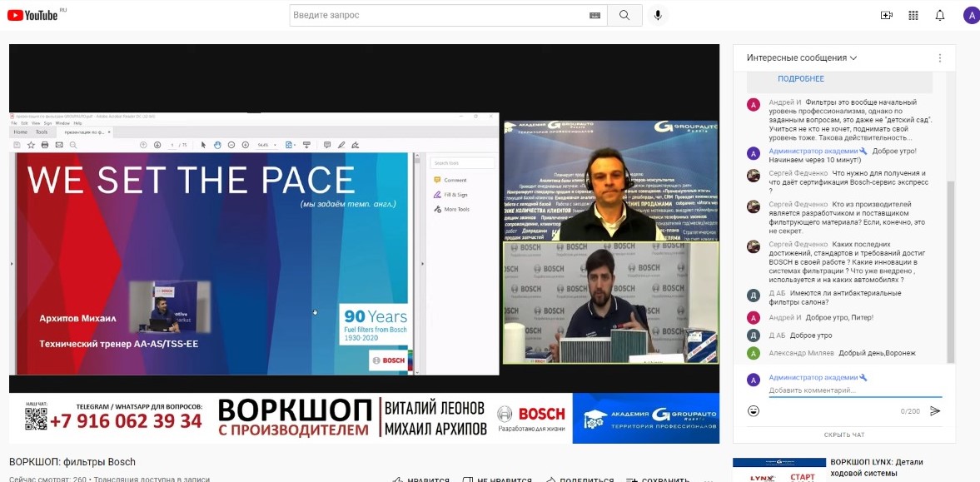This screenshot has width=980, height=482.
Task: Send the chat message with arrow icon
Action: point(935,410)
